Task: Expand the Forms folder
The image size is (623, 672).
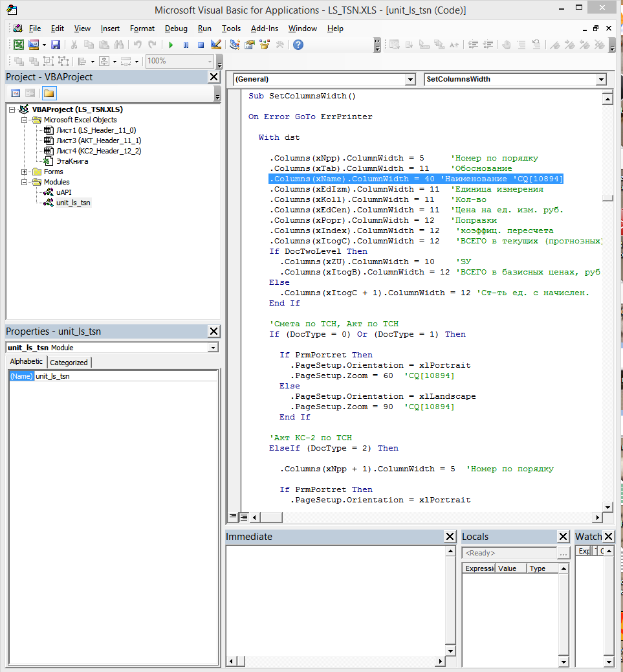Action: pyautogui.click(x=25, y=172)
